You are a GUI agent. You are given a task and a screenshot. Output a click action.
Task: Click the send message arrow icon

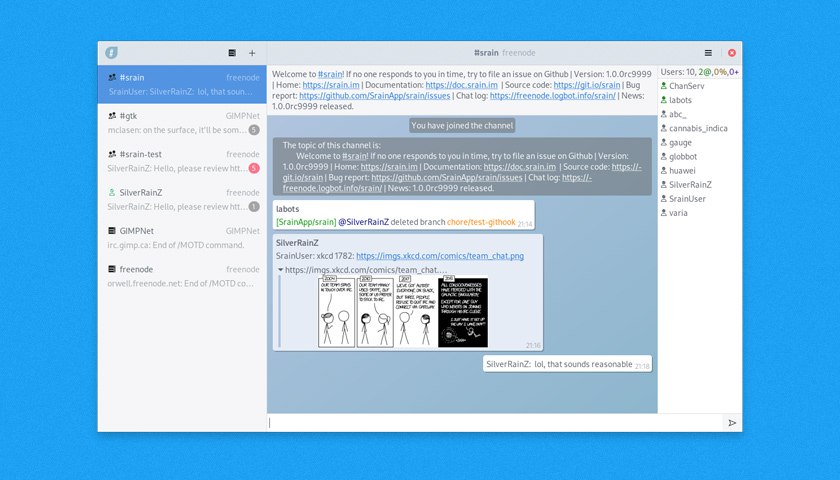click(x=732, y=423)
